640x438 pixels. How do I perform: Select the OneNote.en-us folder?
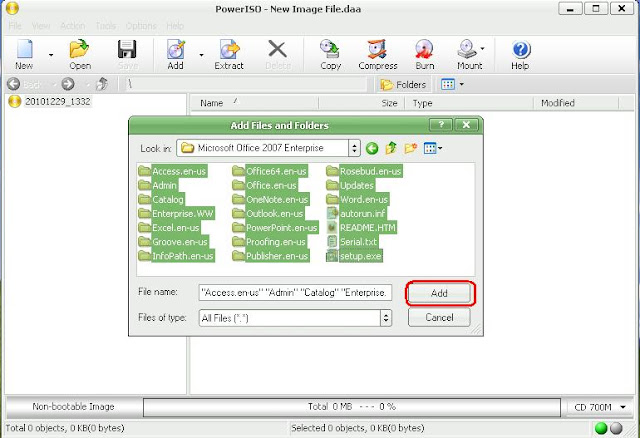[x=271, y=200]
